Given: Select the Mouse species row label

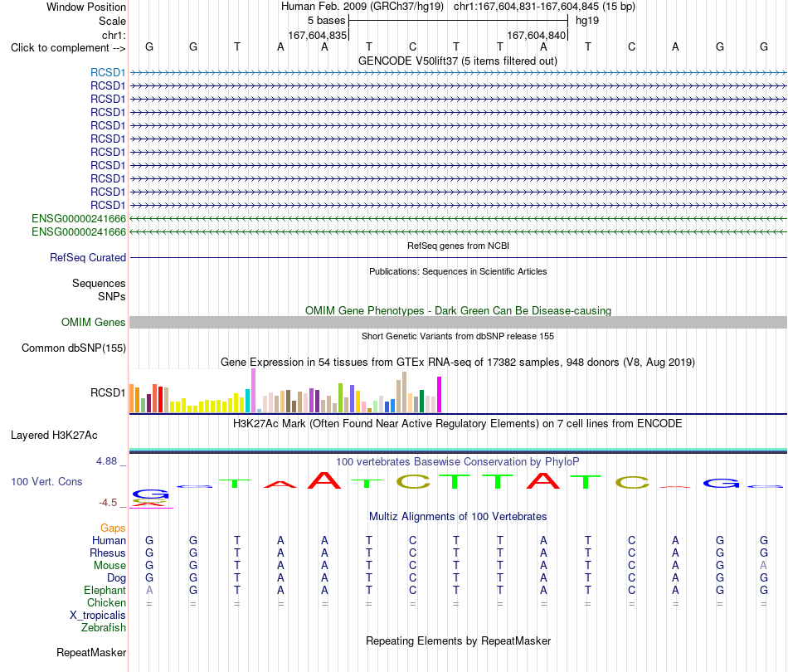Looking at the screenshot, I should tap(109, 566).
